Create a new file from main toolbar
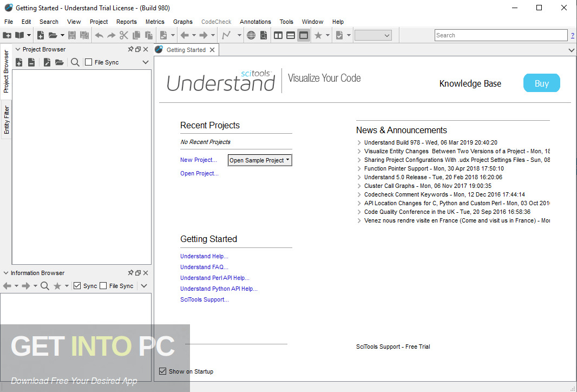The image size is (577, 392). click(41, 35)
